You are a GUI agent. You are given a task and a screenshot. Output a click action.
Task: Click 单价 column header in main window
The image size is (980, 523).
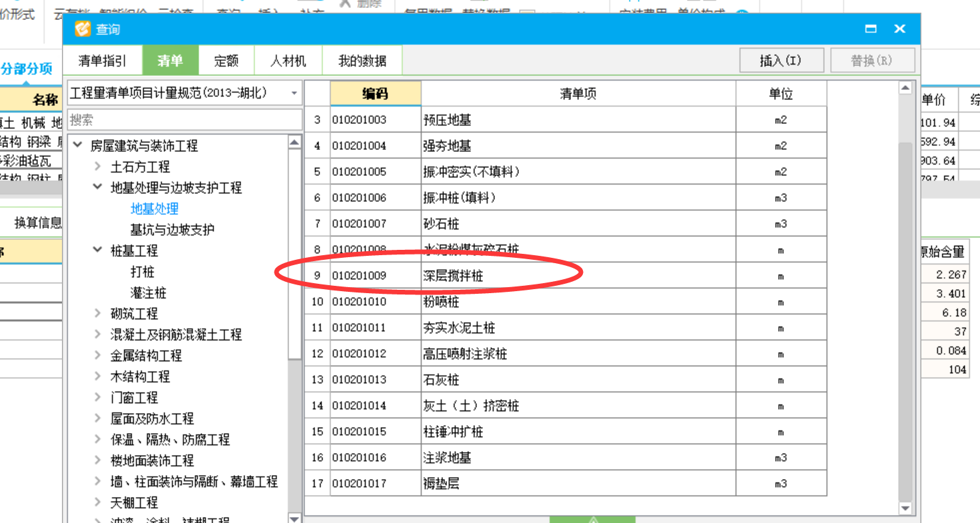(x=933, y=100)
